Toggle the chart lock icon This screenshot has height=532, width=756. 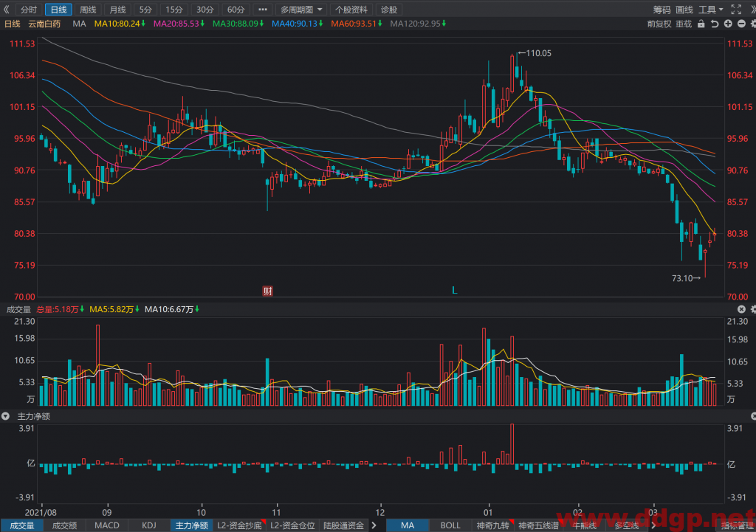coord(701,24)
